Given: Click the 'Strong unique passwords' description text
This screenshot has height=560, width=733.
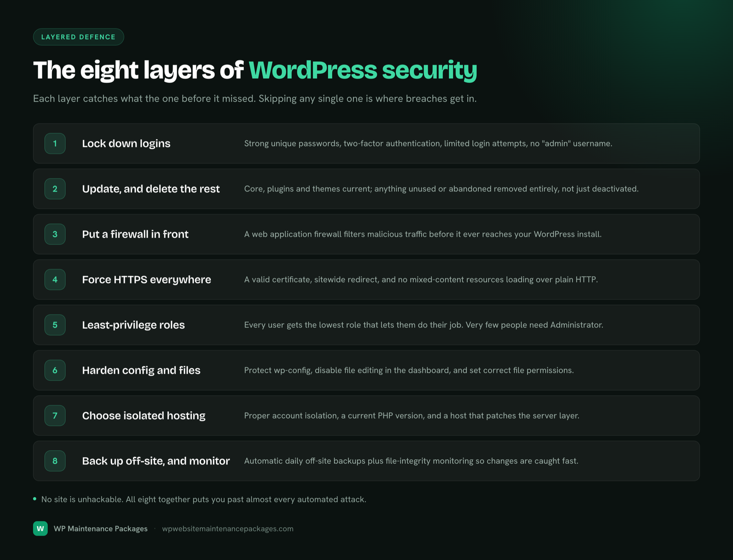Looking at the screenshot, I should tap(428, 143).
